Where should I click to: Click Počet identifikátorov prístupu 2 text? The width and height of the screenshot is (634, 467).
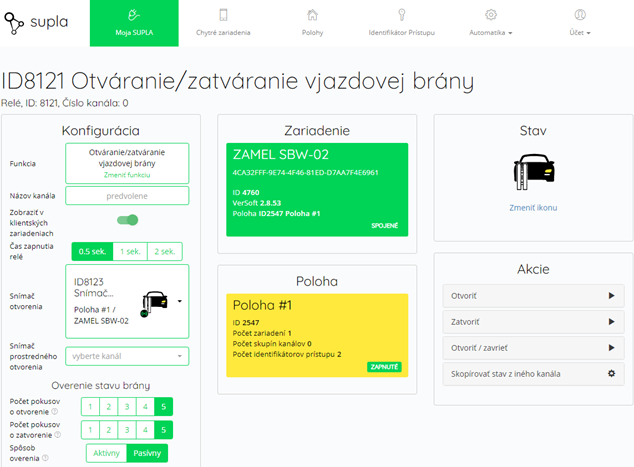[x=287, y=354]
